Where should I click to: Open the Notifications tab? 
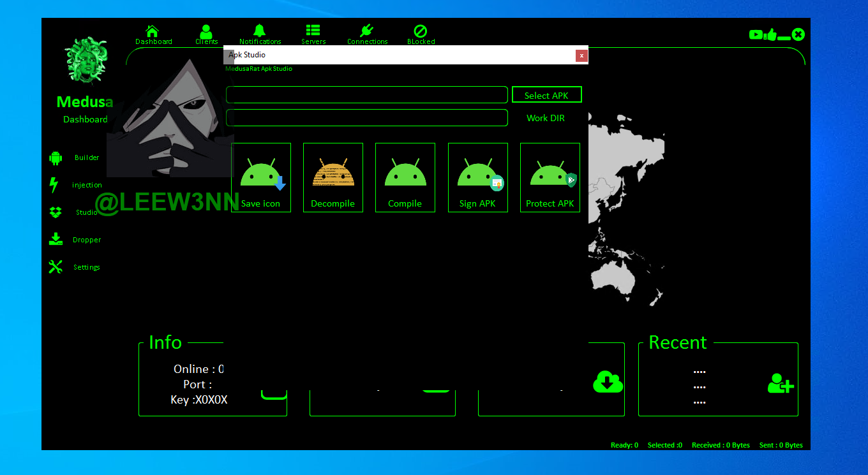click(x=260, y=34)
